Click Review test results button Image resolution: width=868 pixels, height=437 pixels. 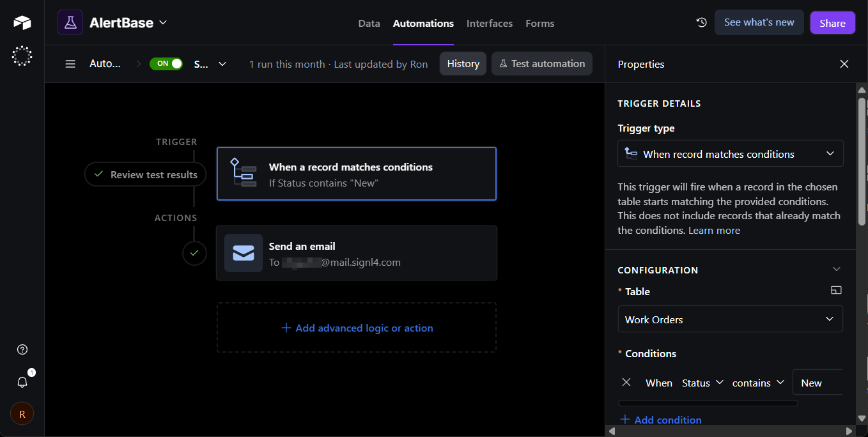(146, 174)
